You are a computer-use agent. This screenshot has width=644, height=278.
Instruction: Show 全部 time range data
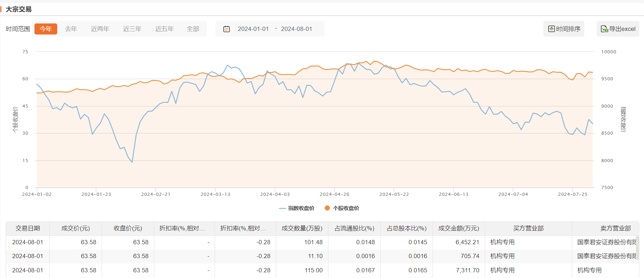pyautogui.click(x=193, y=29)
